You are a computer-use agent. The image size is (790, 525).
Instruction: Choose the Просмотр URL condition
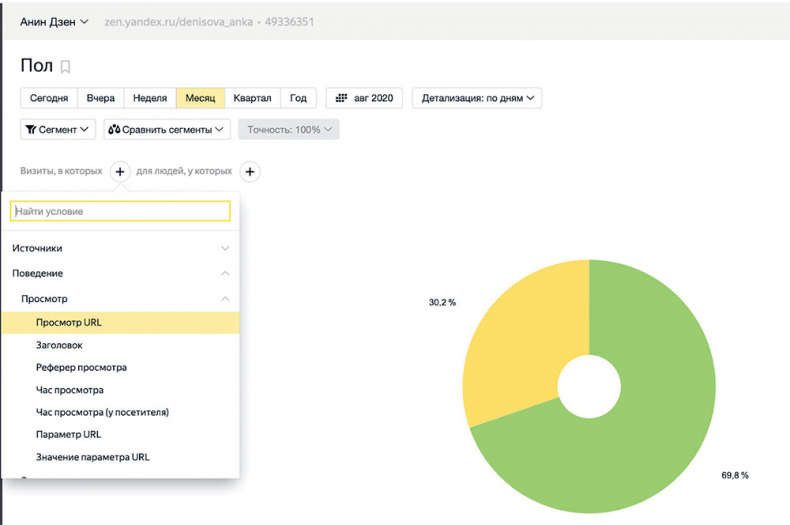(69, 322)
